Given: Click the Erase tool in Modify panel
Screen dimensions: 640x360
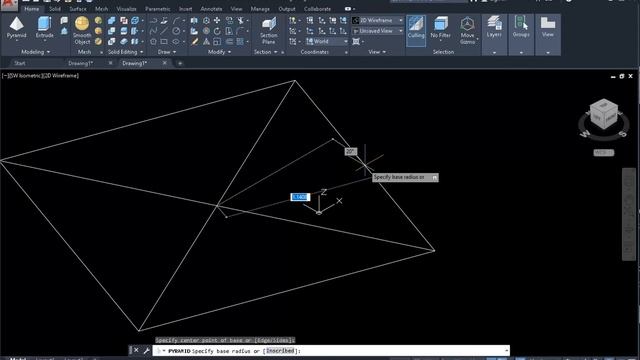Looking at the screenshot, I should click(195, 42).
